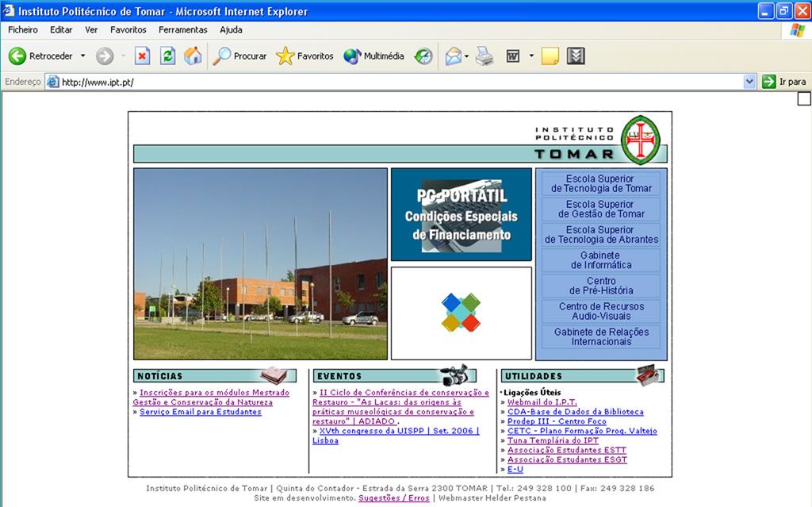The height and width of the screenshot is (507, 812).
Task: Open the Mail icon dropdown arrow
Action: (x=467, y=56)
